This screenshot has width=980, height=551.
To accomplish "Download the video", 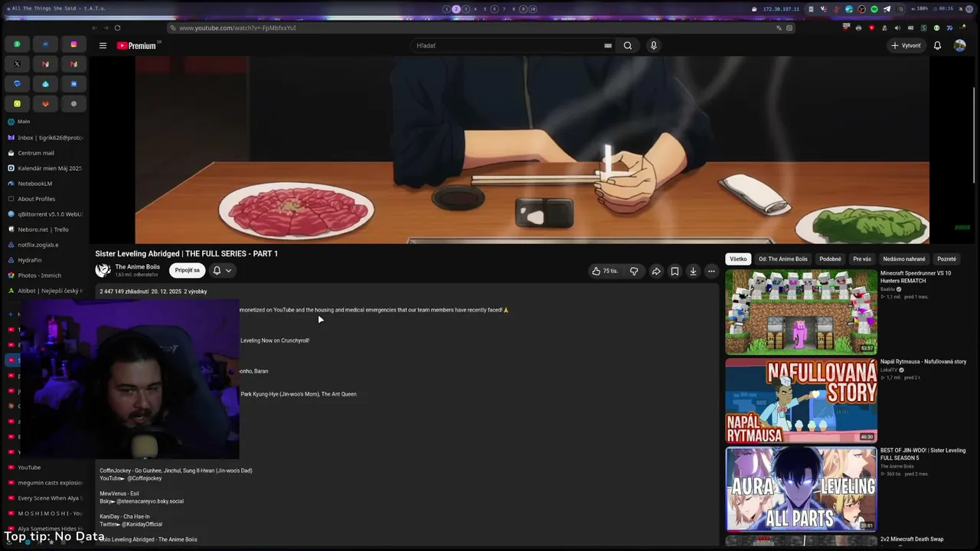I will (693, 271).
